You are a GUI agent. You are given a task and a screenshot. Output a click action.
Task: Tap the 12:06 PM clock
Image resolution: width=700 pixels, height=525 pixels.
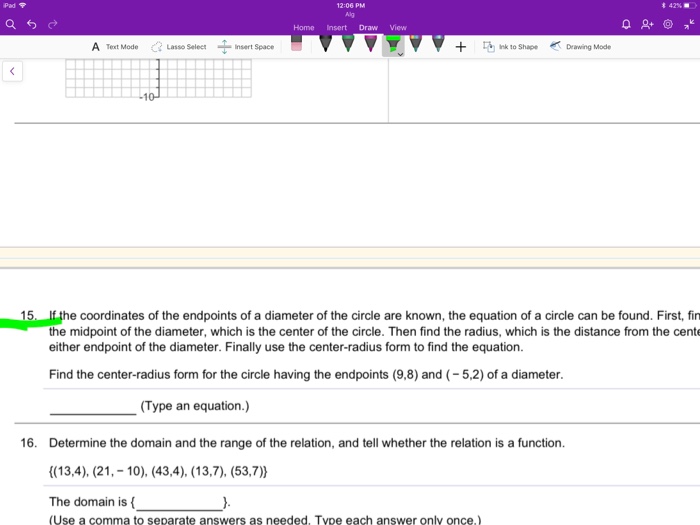tap(350, 5)
